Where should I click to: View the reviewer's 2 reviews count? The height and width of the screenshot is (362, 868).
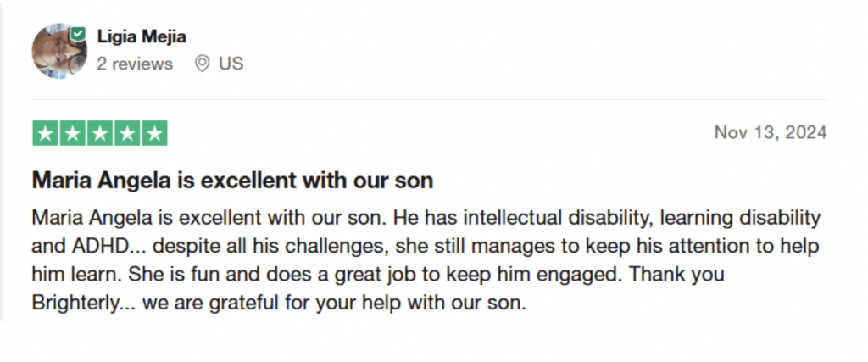point(134,64)
